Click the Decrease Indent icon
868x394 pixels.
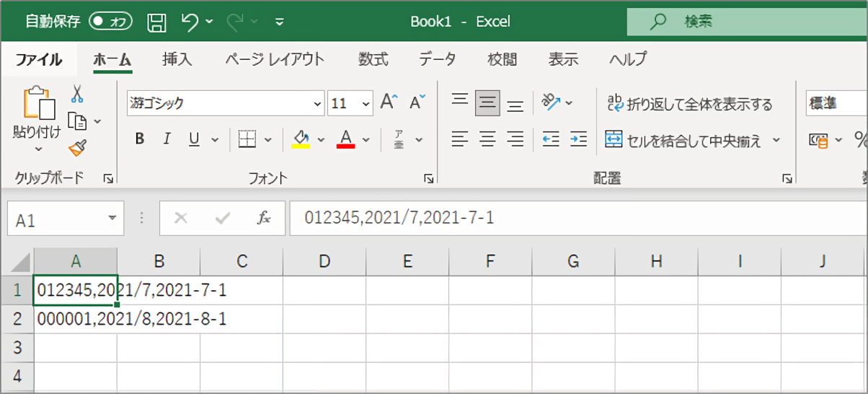tap(551, 139)
